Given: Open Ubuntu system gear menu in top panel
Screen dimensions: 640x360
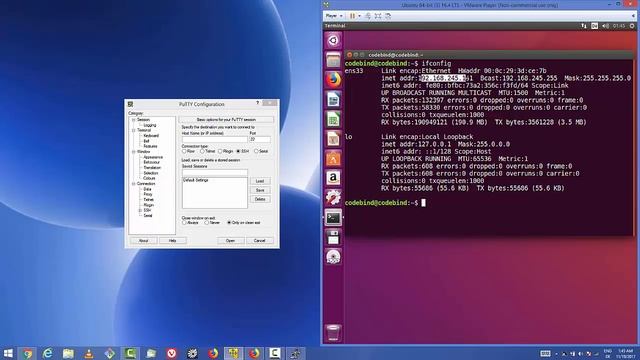Looking at the screenshot, I should 632,26.
